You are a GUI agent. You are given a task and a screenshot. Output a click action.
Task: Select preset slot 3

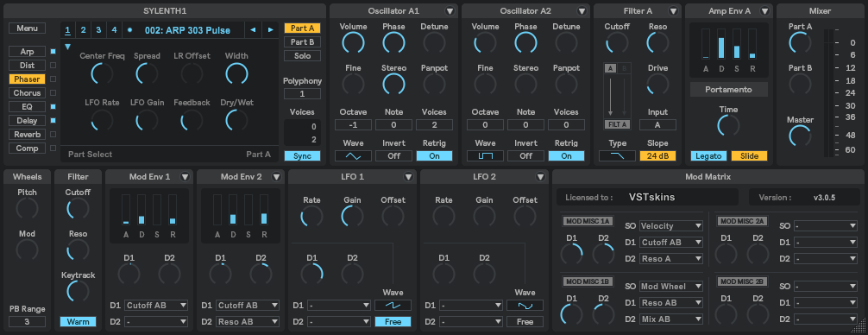coord(98,30)
